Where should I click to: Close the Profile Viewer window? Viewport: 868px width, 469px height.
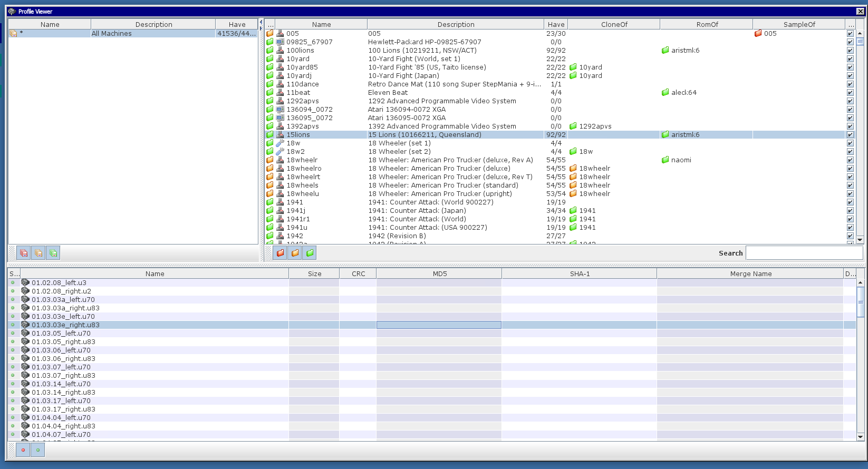tap(860, 11)
